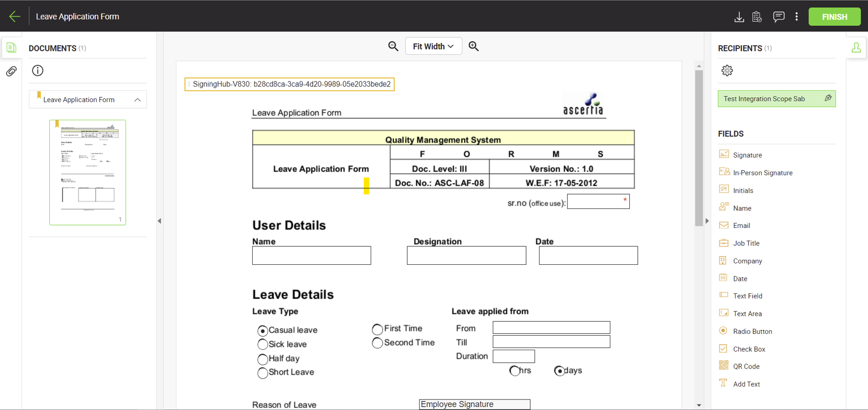The image size is (868, 410).
Task: Click the zoom in magnifier icon
Action: 473,46
